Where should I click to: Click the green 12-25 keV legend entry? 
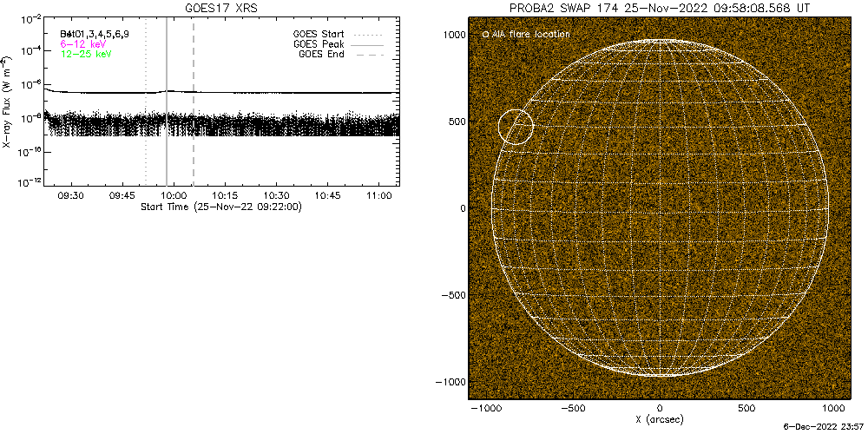85,54
